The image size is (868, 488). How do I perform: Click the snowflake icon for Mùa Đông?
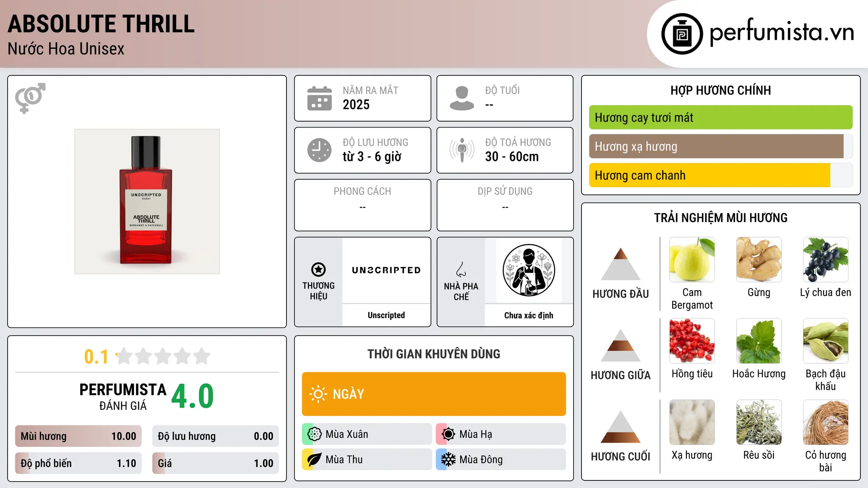(448, 460)
